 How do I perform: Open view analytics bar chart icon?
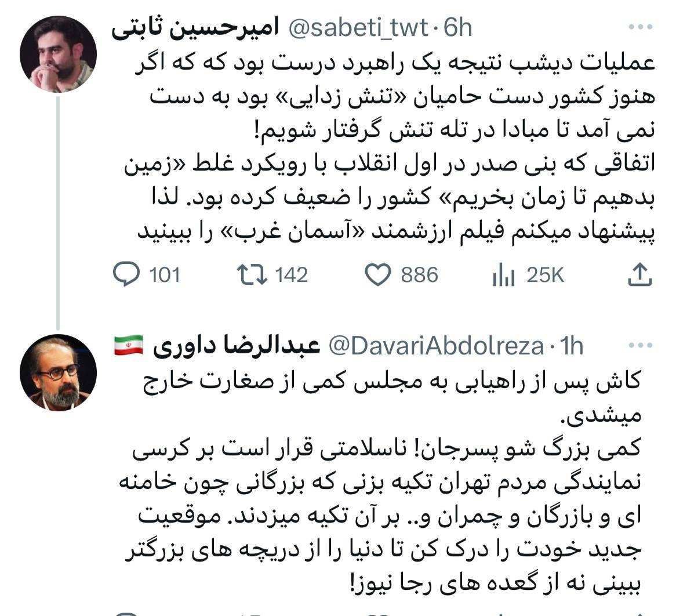tap(503, 275)
